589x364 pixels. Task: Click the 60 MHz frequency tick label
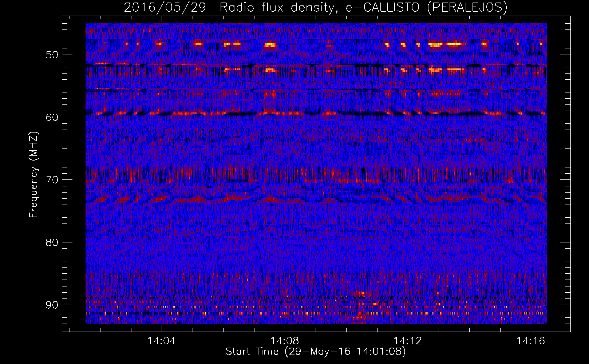(52, 117)
